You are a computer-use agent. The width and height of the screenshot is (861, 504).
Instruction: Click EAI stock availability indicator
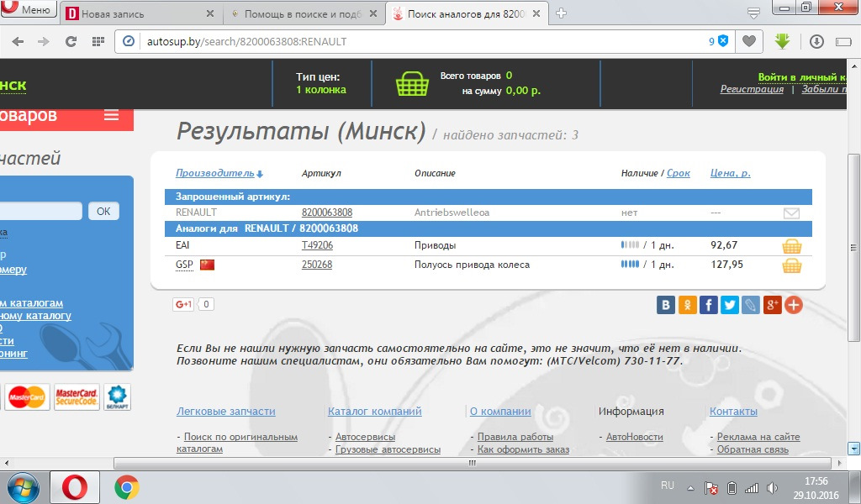[629, 245]
